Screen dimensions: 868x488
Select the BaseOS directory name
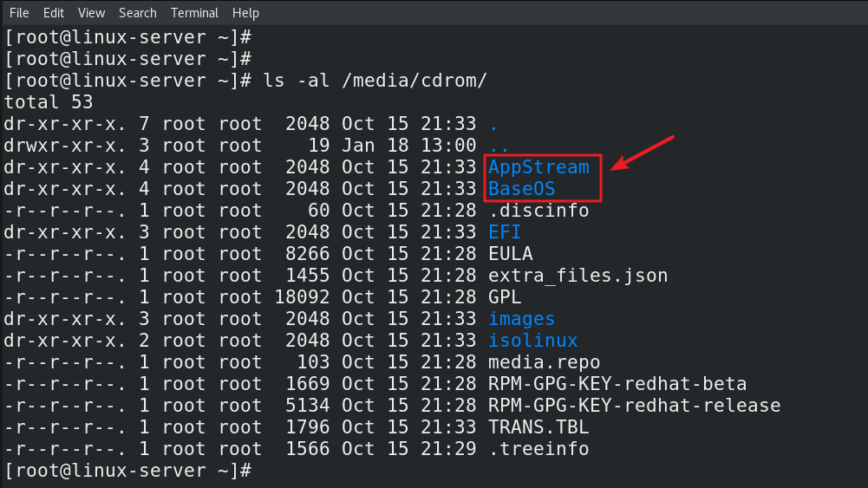coord(521,189)
